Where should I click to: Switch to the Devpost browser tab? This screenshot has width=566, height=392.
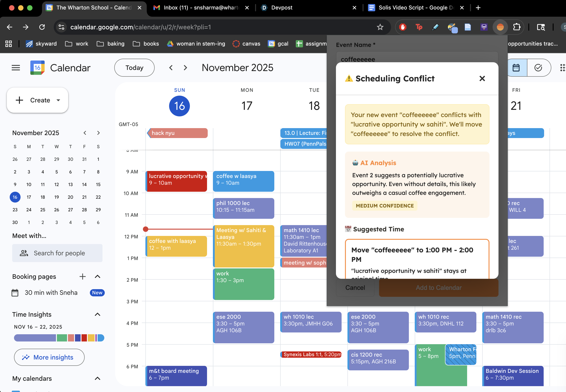(x=282, y=8)
